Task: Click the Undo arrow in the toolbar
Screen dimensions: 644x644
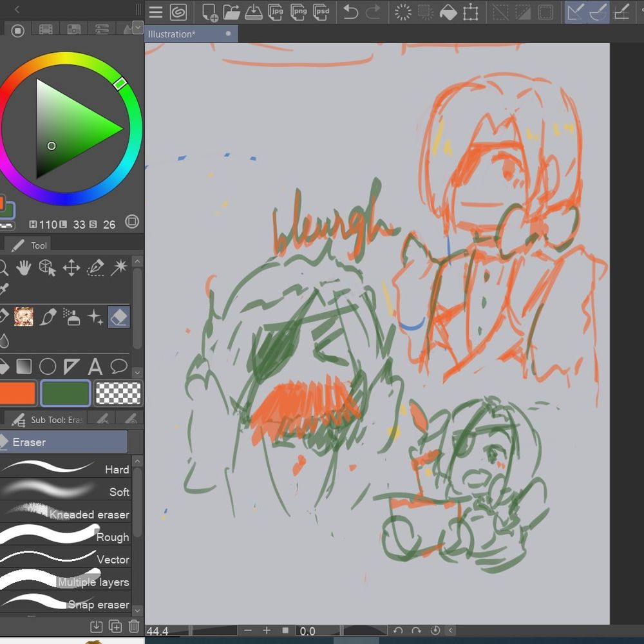Action: coord(351,12)
